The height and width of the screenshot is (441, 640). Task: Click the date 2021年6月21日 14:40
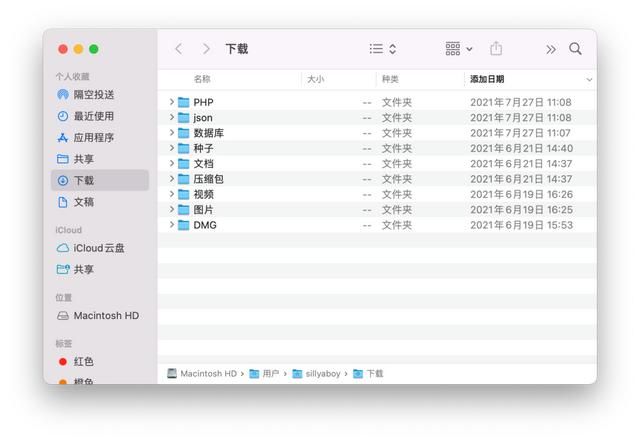click(521, 148)
